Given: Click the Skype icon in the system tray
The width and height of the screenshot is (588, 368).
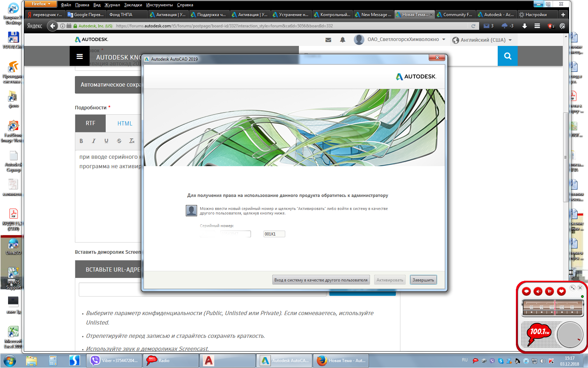Looking at the screenshot, I should pos(501,361).
